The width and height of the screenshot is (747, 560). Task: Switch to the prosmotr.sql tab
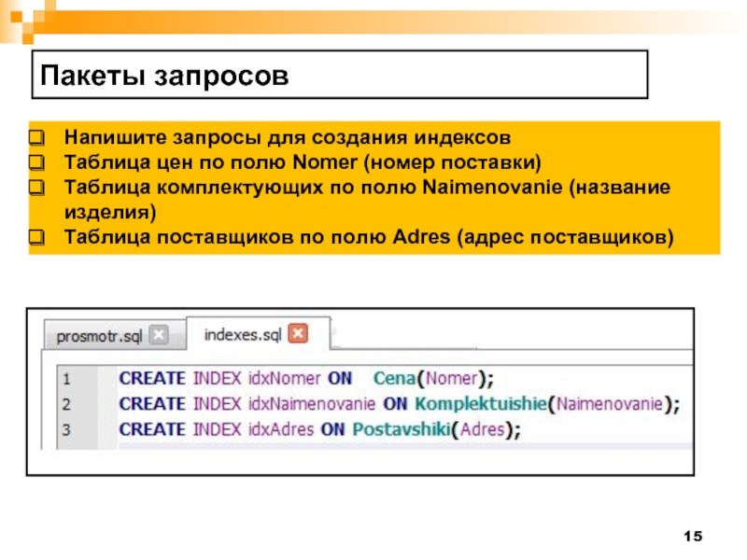[x=102, y=334]
